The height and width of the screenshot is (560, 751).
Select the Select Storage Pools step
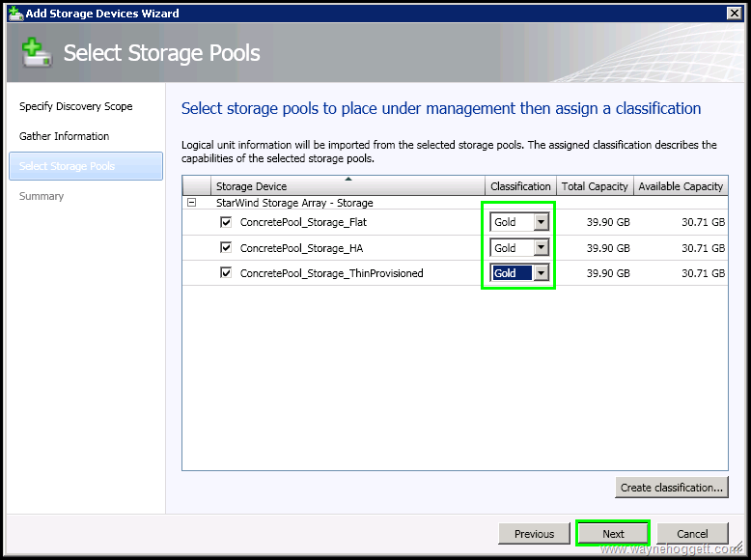(x=68, y=166)
